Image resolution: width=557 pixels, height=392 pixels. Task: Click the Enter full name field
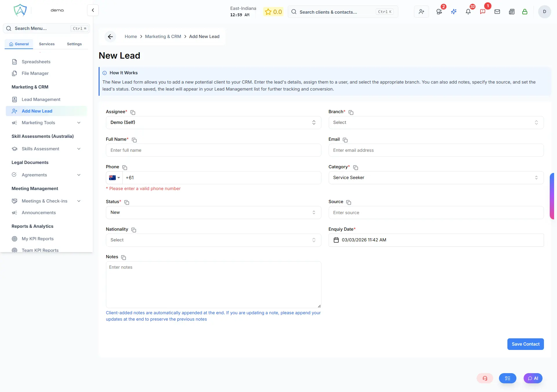tap(213, 150)
